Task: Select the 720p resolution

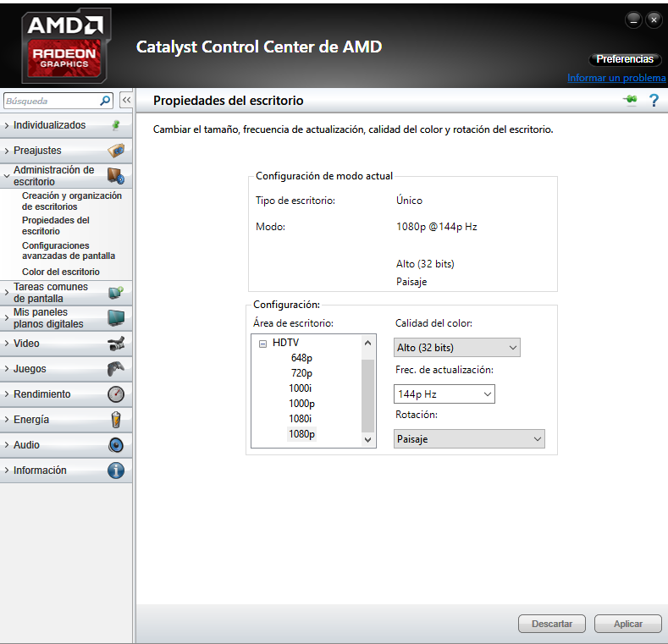Action: pyautogui.click(x=301, y=373)
